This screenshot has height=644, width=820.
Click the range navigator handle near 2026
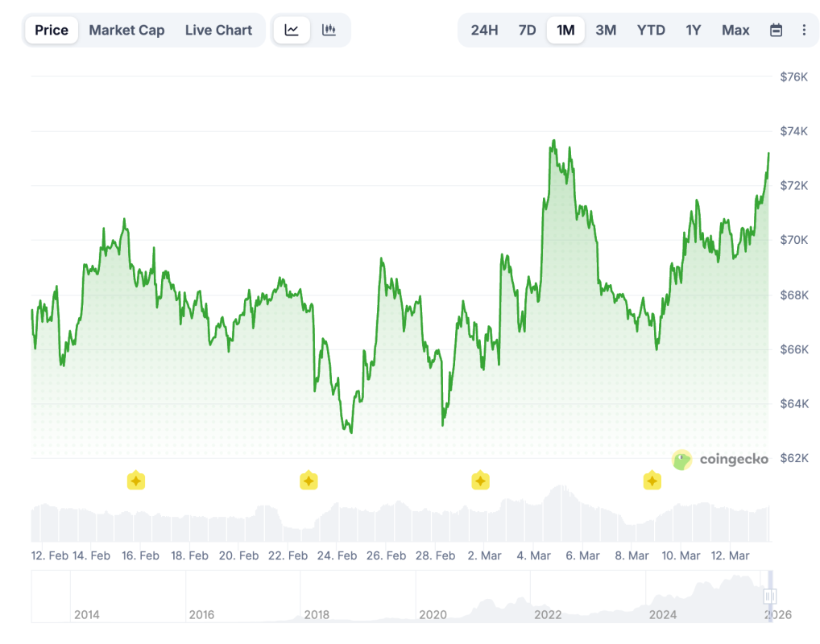770,596
